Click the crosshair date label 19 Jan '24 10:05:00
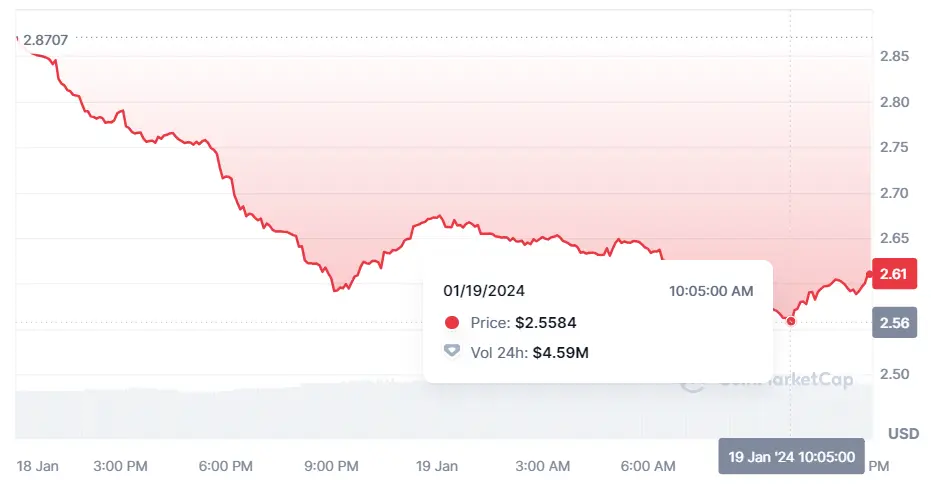931x494 pixels. click(x=791, y=457)
